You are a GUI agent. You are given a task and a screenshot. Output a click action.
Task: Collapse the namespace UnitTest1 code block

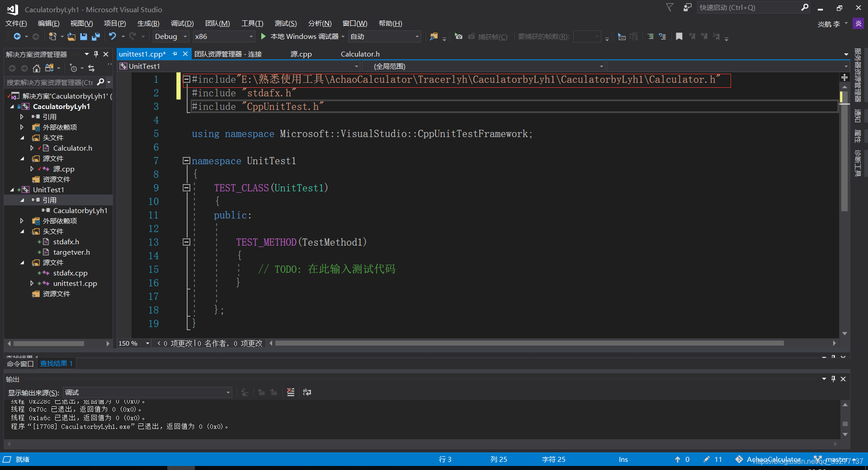click(186, 161)
